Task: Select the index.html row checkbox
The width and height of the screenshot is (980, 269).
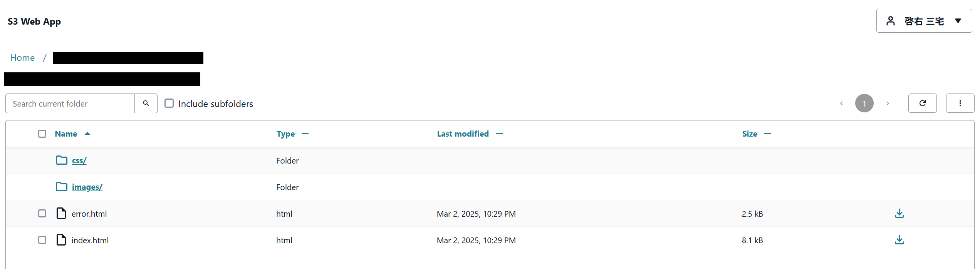Action: [42, 240]
